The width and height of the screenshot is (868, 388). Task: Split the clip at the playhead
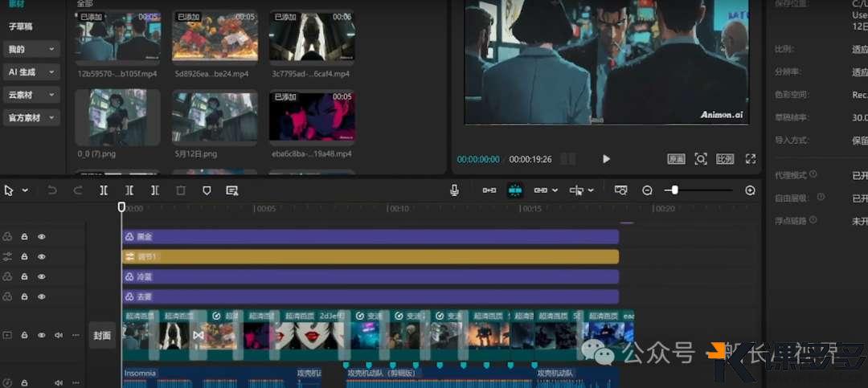(x=104, y=190)
